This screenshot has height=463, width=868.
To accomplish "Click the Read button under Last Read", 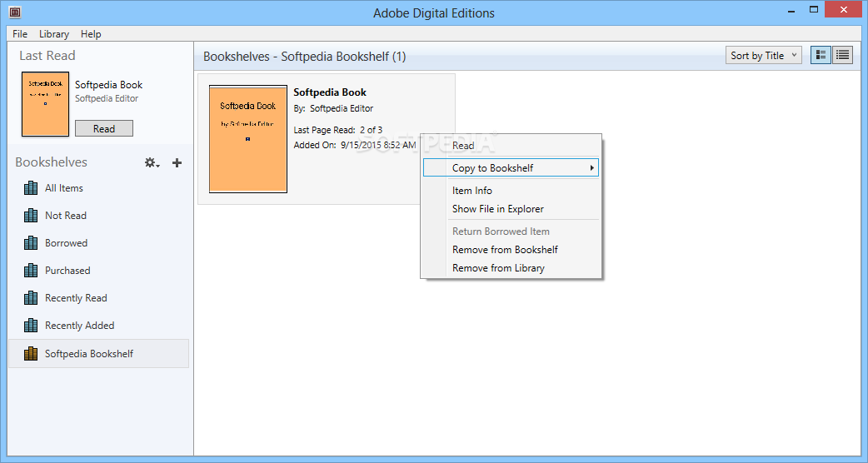I will [x=104, y=128].
